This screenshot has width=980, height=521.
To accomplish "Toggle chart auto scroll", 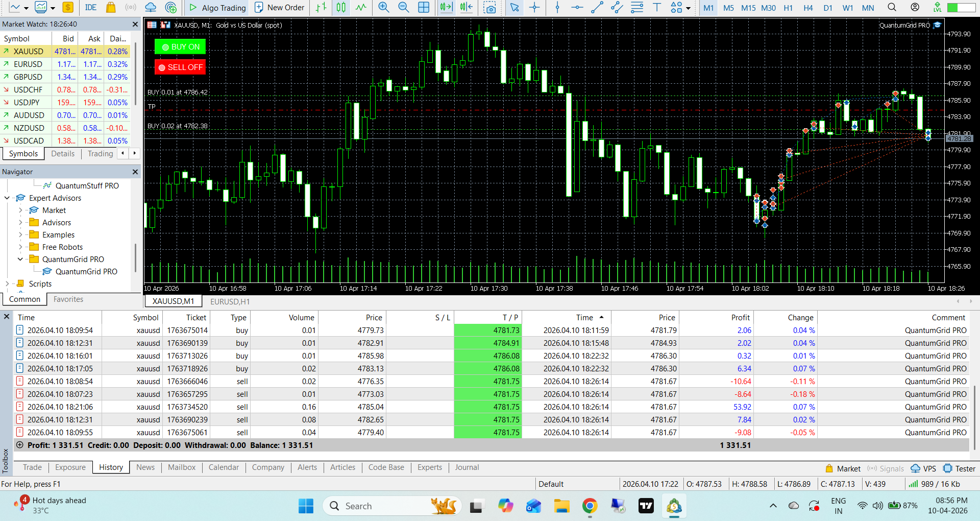I will (x=446, y=7).
